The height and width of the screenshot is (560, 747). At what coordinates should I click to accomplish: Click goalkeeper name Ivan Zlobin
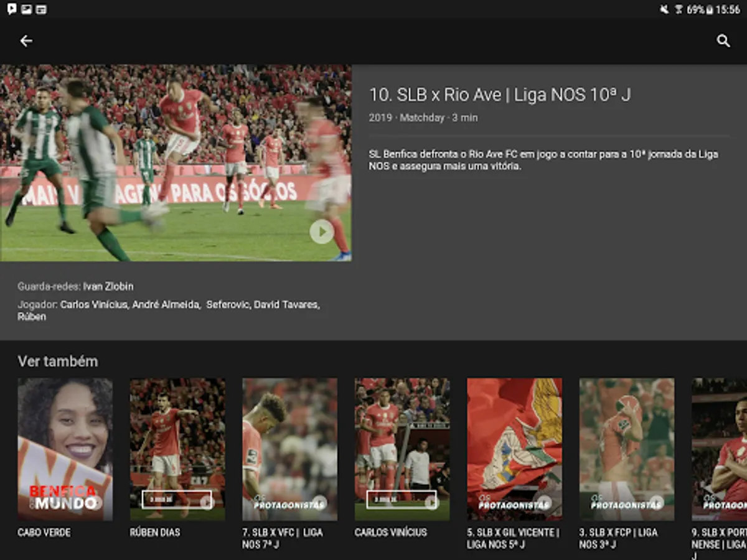[x=108, y=287]
